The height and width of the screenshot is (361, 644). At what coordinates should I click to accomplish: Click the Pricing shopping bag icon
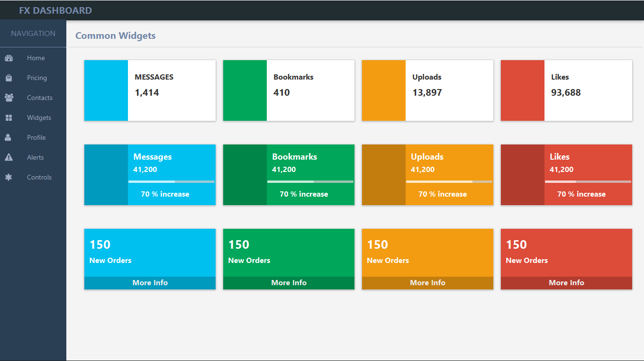click(x=9, y=78)
